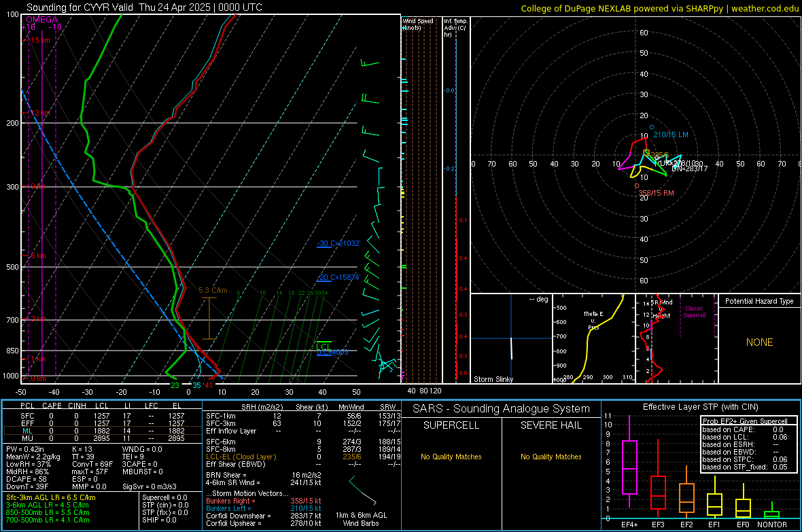802x532 pixels.
Task: Click the Bunkers Right = 358/15 kt entry
Action: pos(264,501)
